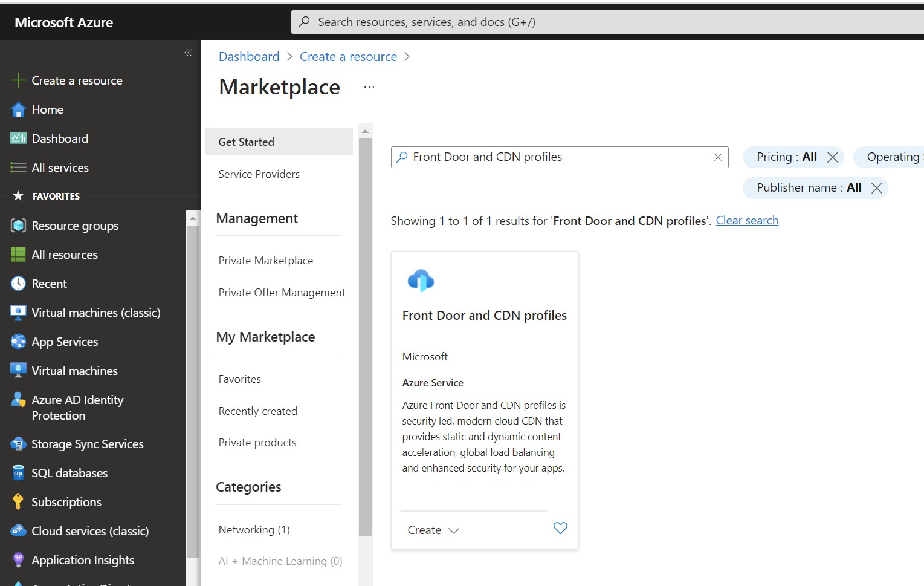The height and width of the screenshot is (586, 924).
Task: Open Application Insights from favorites
Action: (82, 560)
